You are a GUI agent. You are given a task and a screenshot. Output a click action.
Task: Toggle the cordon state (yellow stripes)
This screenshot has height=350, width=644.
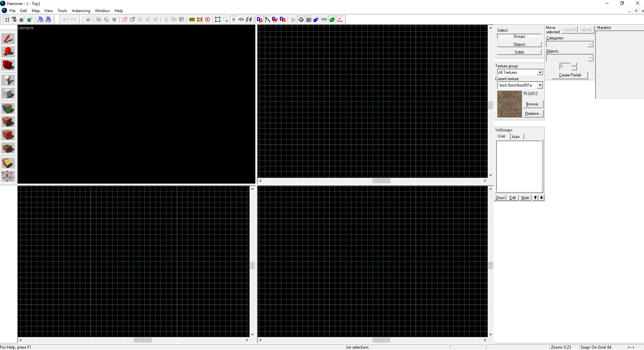[192, 20]
